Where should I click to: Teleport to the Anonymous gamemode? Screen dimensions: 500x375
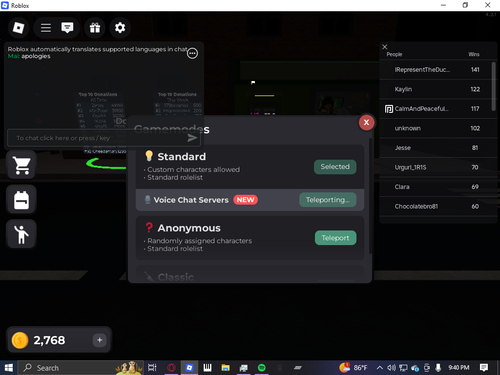(335, 238)
